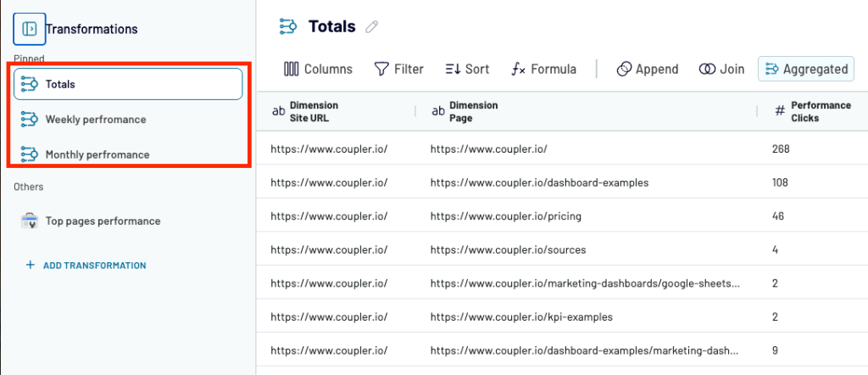Select the Totals transformation
This screenshot has width=868, height=375.
[128, 84]
